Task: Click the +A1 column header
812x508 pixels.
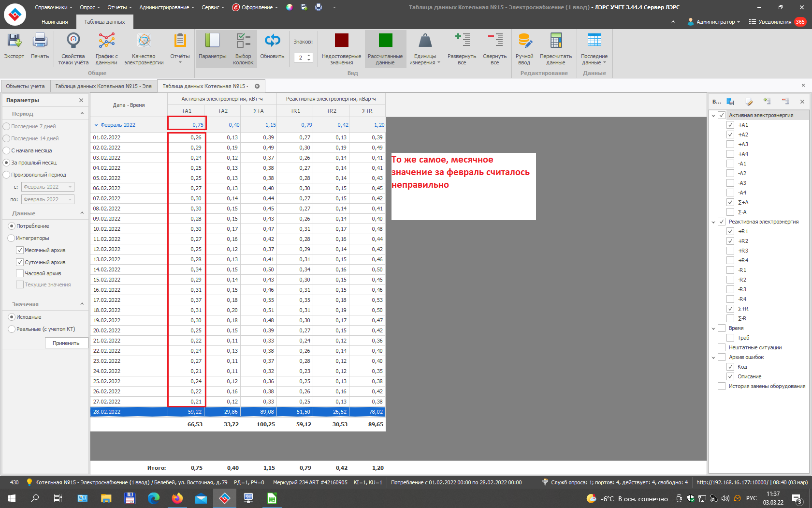Action: coord(186,111)
